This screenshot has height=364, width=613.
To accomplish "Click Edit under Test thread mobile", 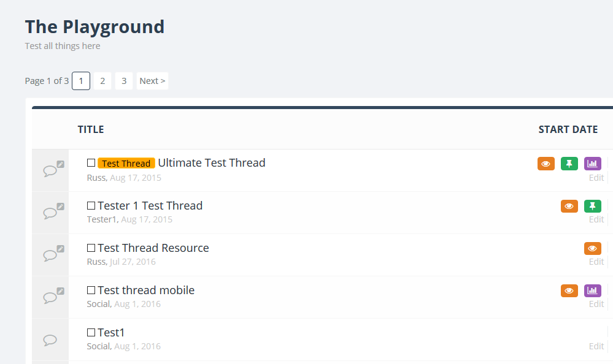I will tap(596, 304).
